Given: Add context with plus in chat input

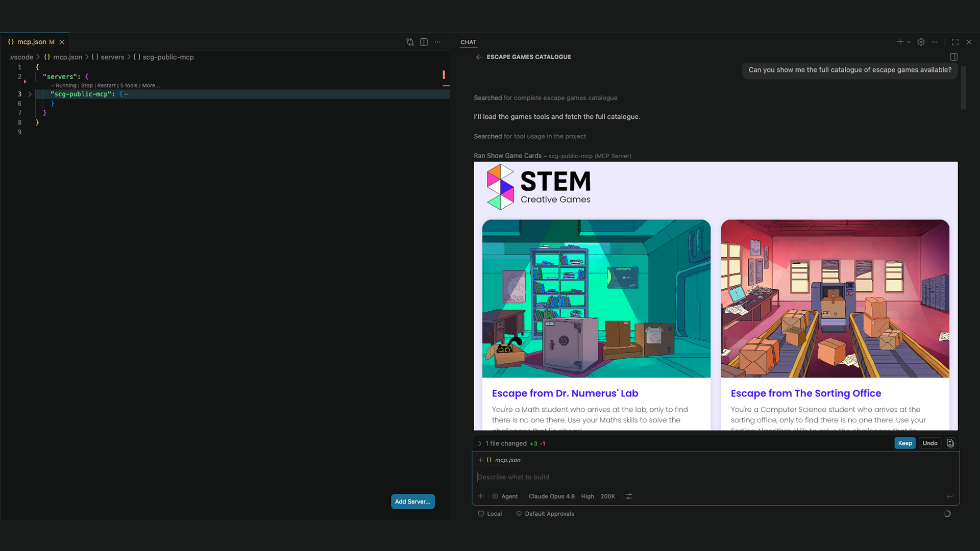Looking at the screenshot, I should 480,496.
